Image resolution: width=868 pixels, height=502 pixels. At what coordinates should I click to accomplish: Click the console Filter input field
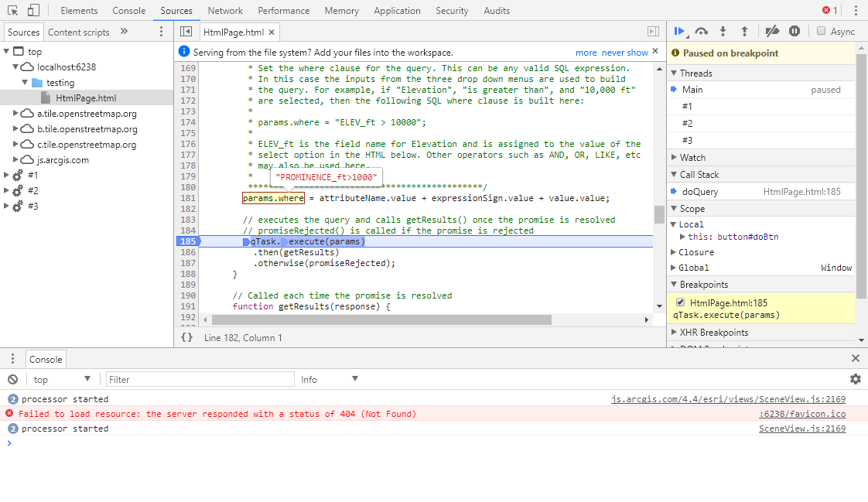[200, 379]
